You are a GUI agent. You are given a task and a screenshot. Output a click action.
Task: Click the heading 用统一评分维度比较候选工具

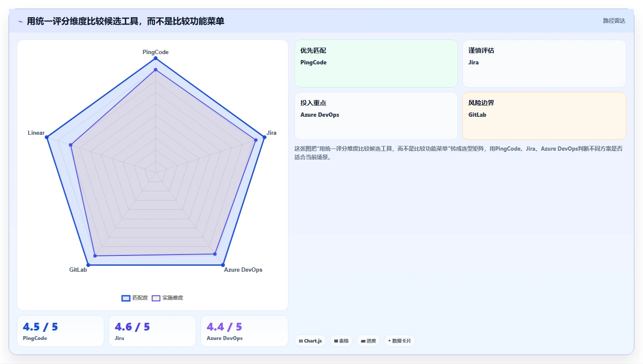tap(125, 21)
